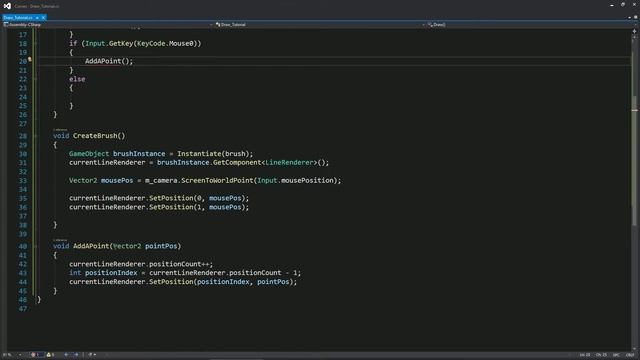Click the CreateBrush method name on line 28
This screenshot has width=640, height=360.
point(95,136)
